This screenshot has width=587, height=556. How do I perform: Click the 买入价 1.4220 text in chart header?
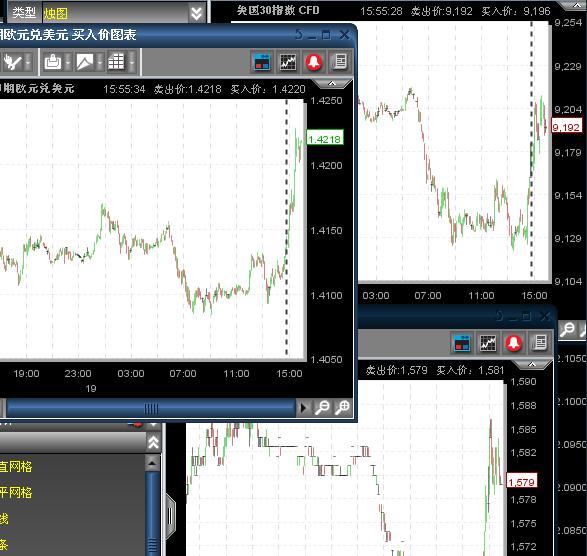268,89
